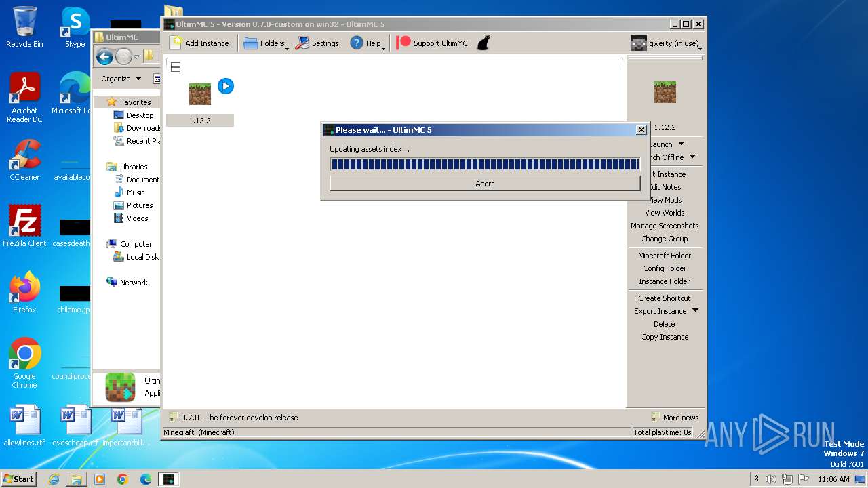Click the sidebar grass block instance icon
The height and width of the screenshot is (488, 868).
(665, 92)
